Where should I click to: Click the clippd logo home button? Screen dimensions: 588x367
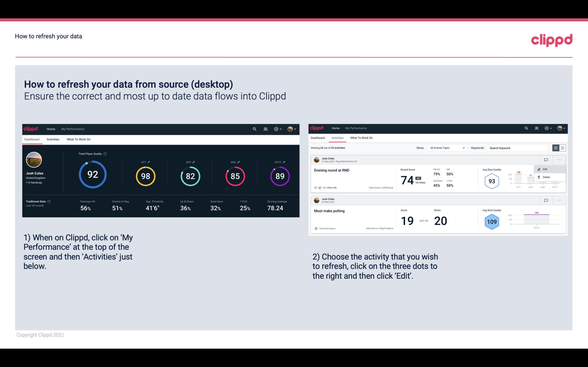[x=30, y=128]
